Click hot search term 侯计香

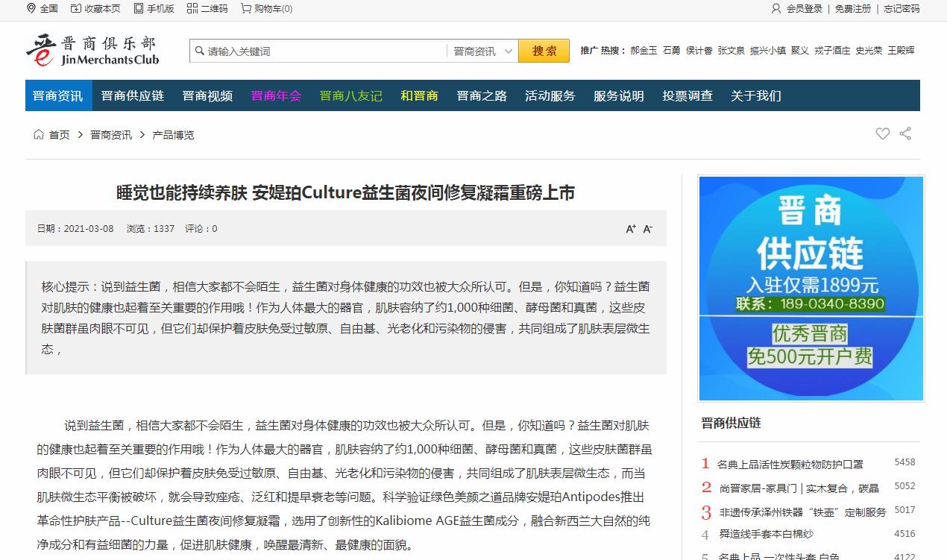pos(699,51)
